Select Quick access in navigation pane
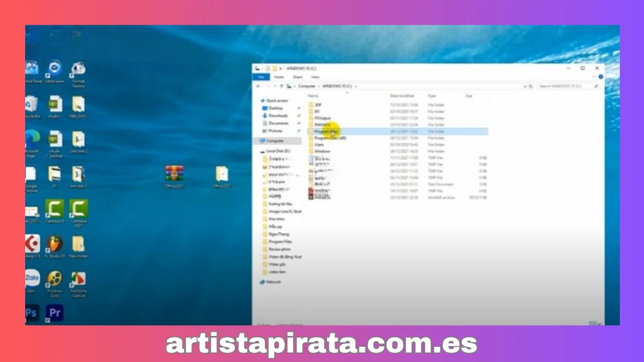The height and width of the screenshot is (362, 644). click(x=273, y=101)
